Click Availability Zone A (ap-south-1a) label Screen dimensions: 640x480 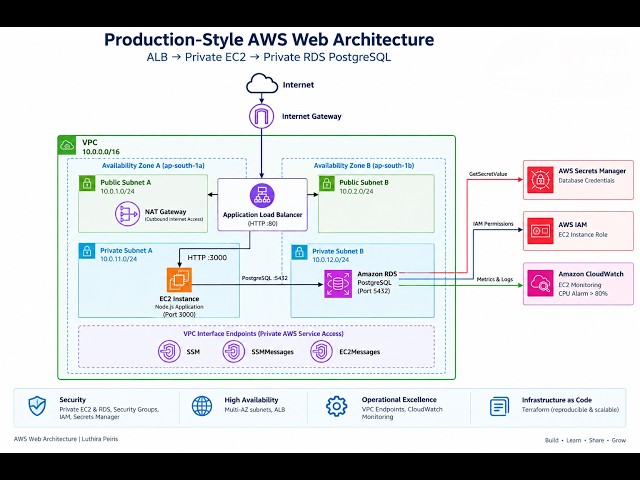tap(153, 166)
